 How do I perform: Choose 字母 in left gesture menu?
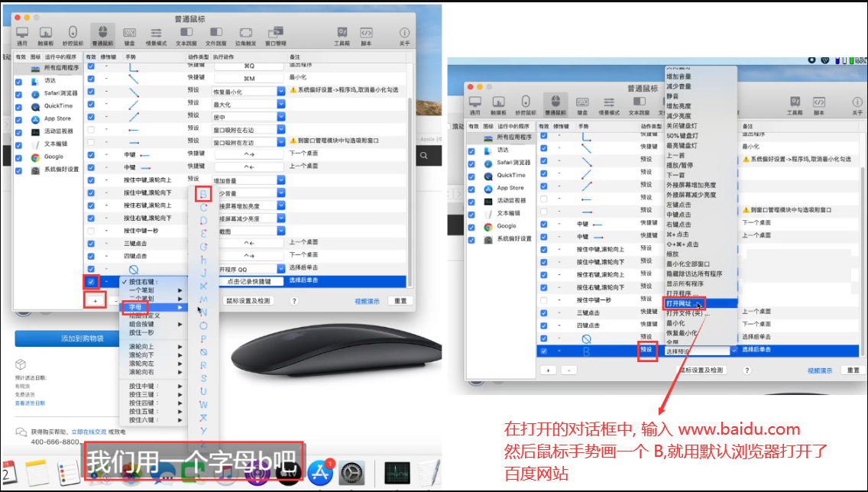coord(152,307)
